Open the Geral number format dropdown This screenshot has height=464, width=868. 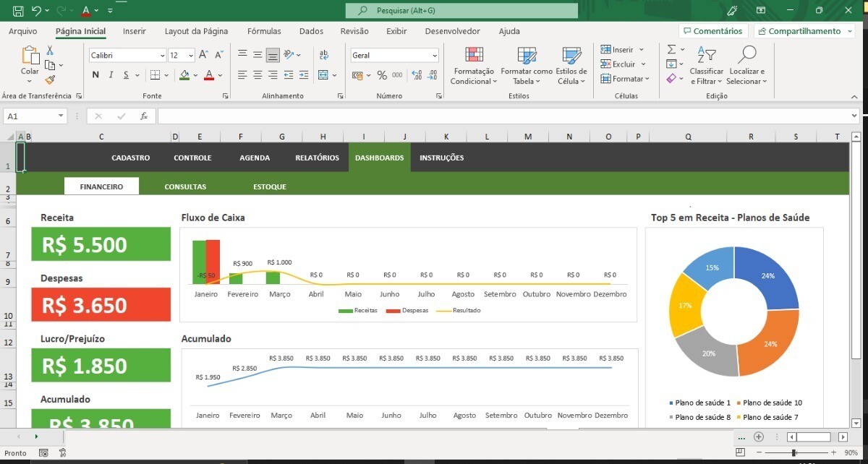click(434, 56)
